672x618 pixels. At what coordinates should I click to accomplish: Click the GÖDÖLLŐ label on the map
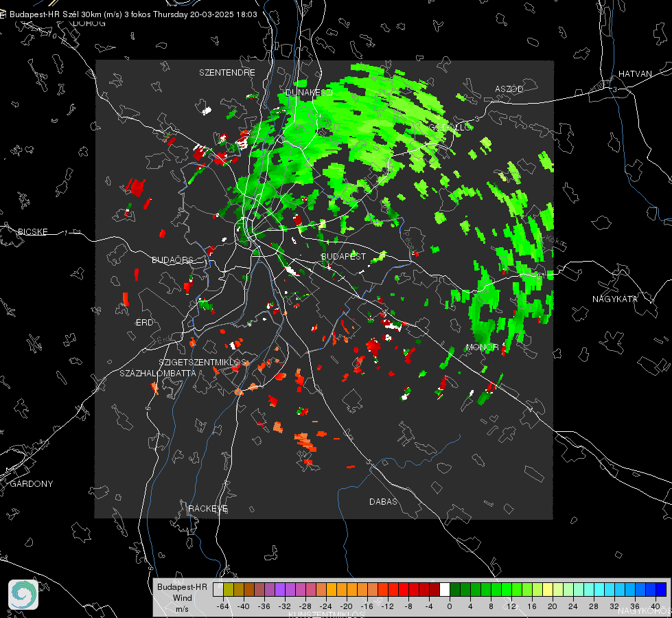click(450, 127)
